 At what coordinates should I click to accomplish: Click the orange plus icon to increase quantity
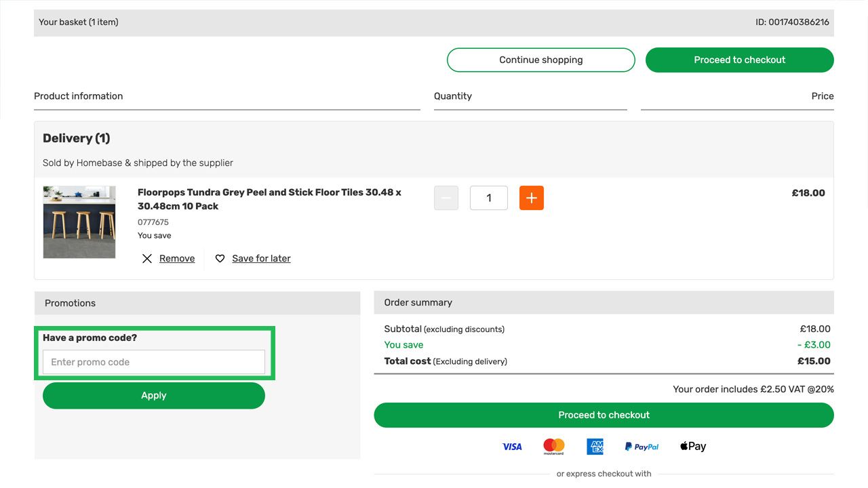pos(531,197)
